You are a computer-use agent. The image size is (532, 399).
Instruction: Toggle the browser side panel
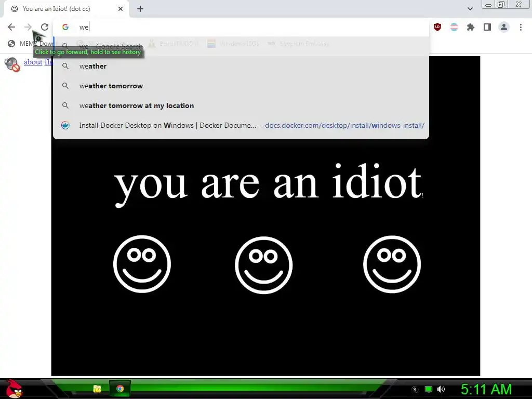tap(487, 27)
